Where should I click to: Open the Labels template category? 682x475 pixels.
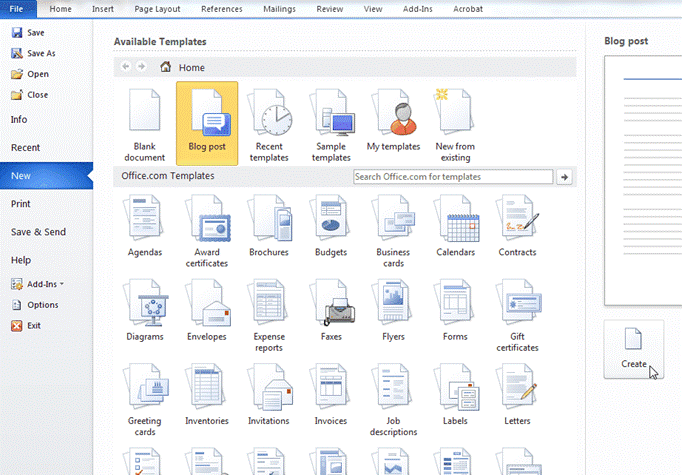click(455, 395)
